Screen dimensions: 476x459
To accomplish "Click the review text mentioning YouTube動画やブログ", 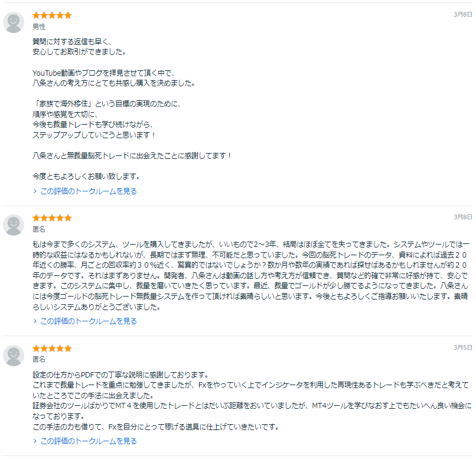I will [x=100, y=73].
